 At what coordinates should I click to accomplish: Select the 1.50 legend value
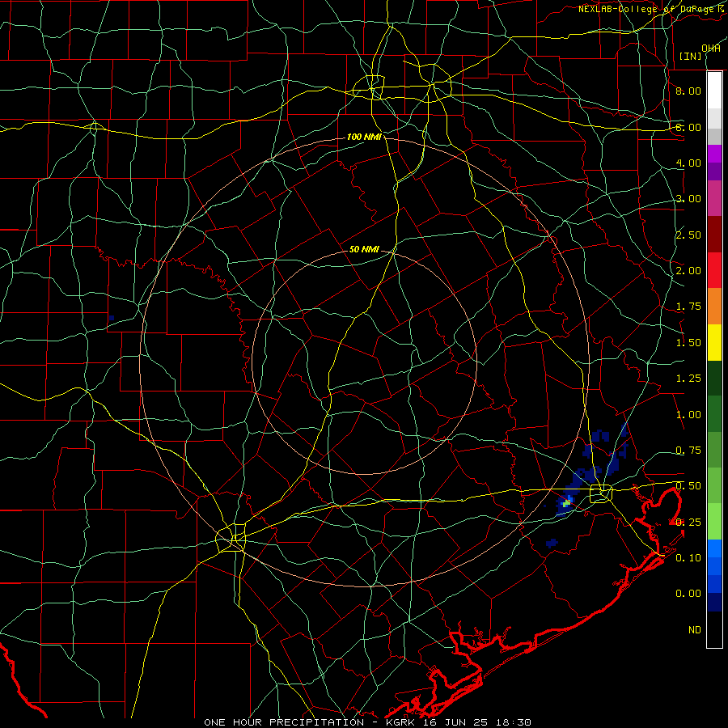coord(688,343)
